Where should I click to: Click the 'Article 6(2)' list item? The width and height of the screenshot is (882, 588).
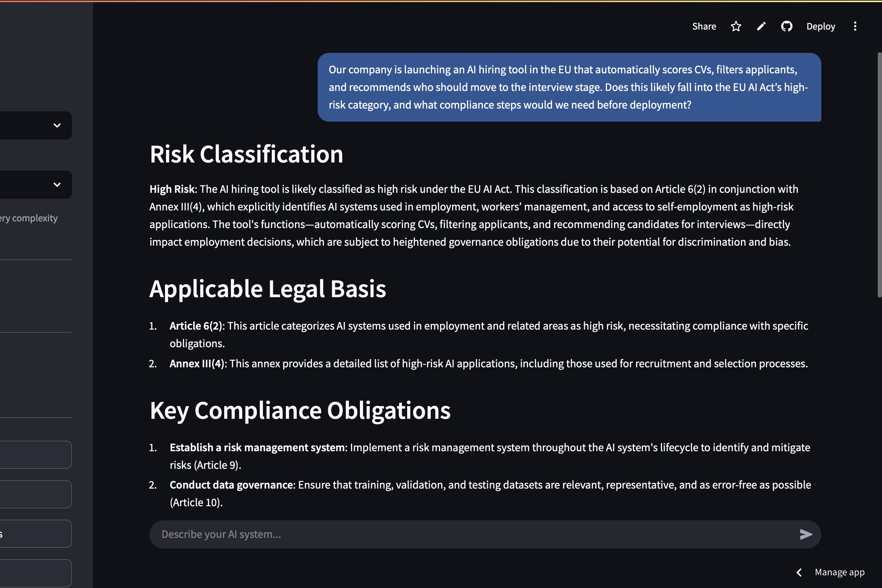pos(489,335)
